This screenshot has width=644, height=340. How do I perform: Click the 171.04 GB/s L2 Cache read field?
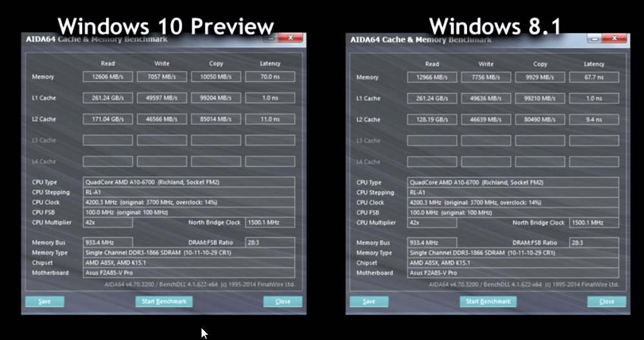tap(107, 119)
